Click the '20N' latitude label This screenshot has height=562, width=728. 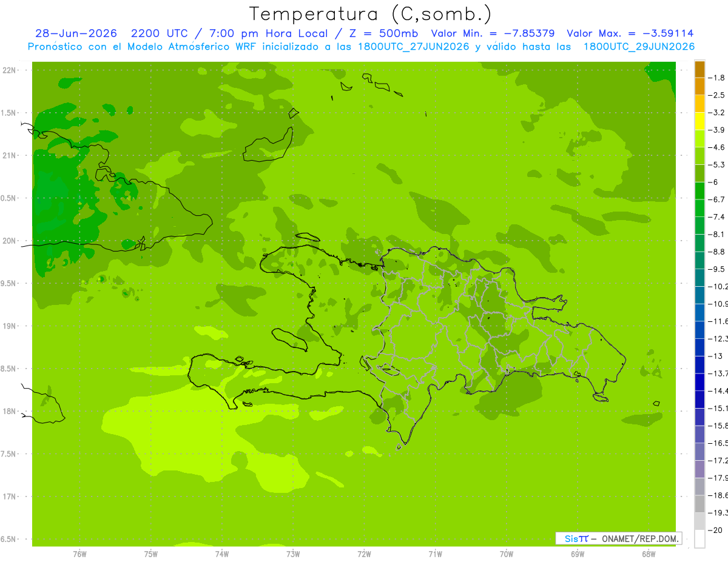10,241
